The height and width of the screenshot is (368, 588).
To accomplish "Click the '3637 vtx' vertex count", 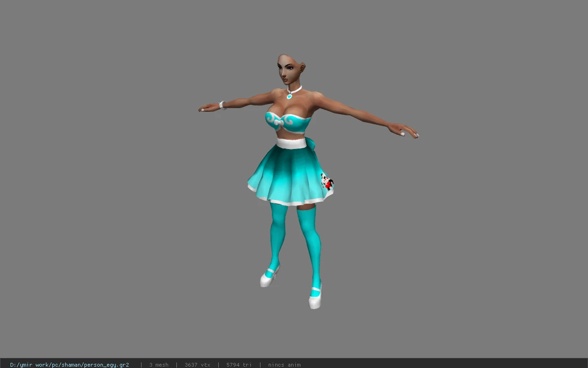I will pos(198,365).
